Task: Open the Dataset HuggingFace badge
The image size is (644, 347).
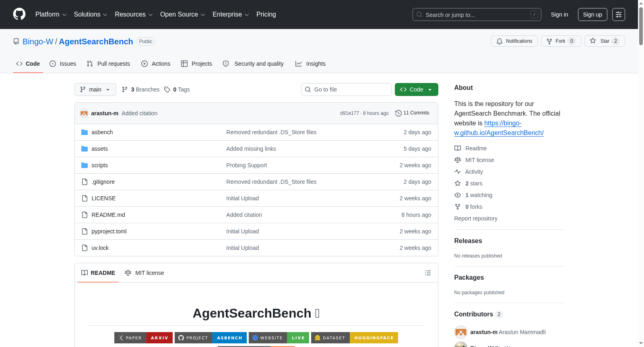Action: (x=355, y=338)
